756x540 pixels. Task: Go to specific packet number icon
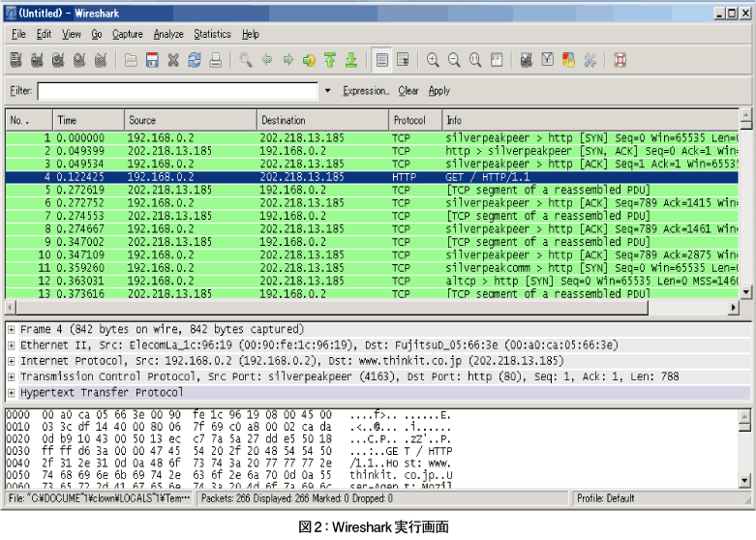[309, 60]
